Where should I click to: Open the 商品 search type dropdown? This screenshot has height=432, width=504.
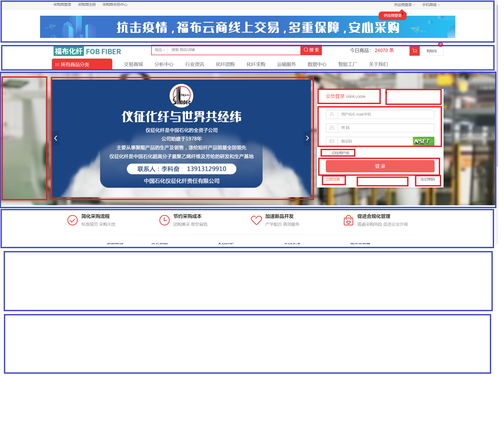click(x=160, y=50)
